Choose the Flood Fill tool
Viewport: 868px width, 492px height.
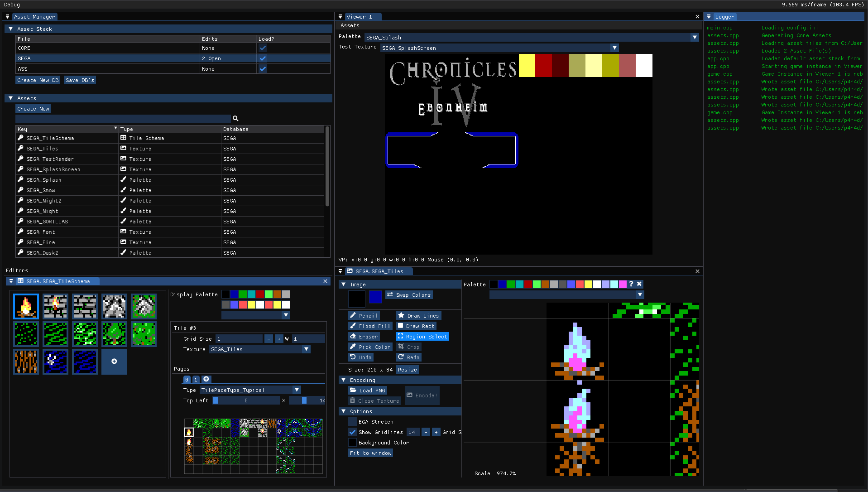(x=370, y=326)
